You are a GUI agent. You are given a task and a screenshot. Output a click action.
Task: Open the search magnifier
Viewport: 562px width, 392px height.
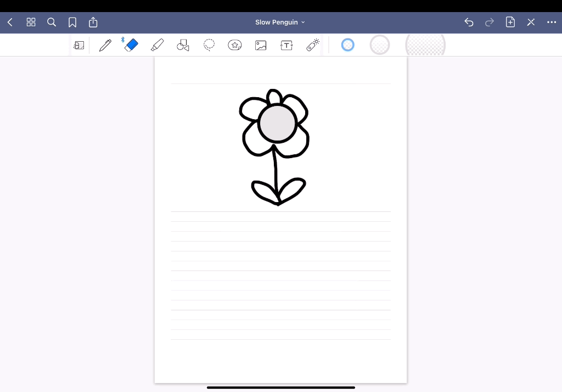click(x=52, y=23)
